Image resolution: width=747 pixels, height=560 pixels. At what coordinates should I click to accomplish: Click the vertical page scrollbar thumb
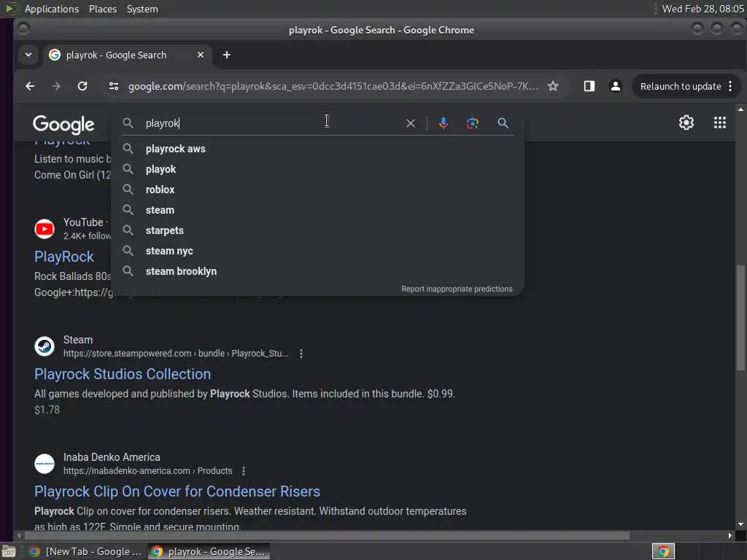click(740, 317)
